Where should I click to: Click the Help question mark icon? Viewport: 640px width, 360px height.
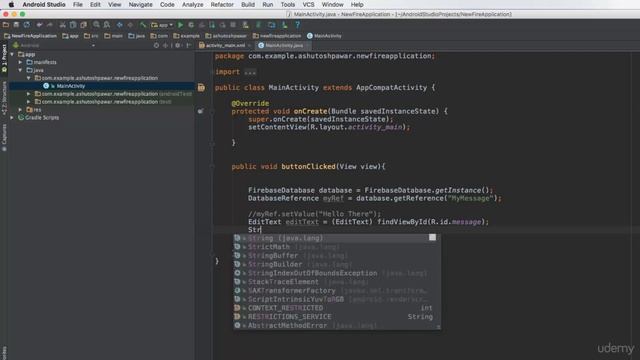tap(298, 25)
